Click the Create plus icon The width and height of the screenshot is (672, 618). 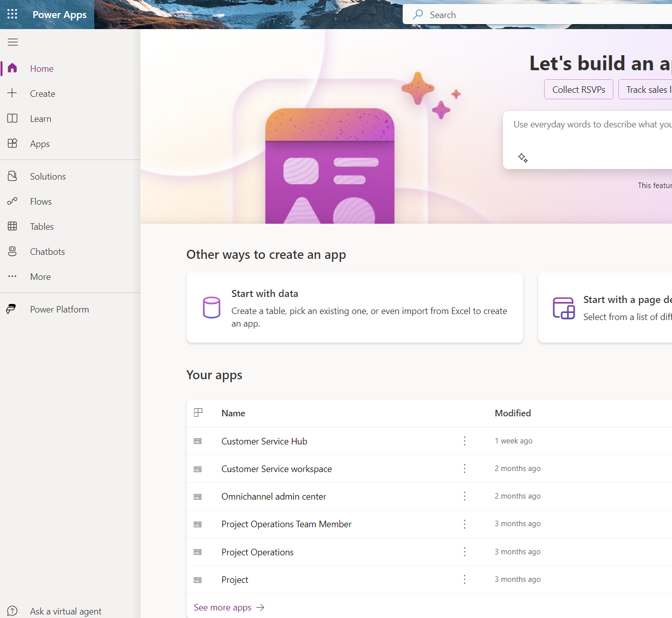pos(13,93)
